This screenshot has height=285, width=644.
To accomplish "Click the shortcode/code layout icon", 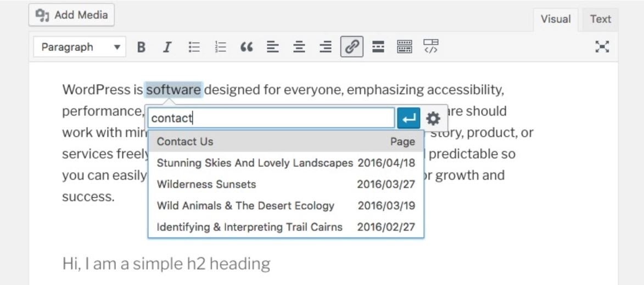I will click(431, 47).
